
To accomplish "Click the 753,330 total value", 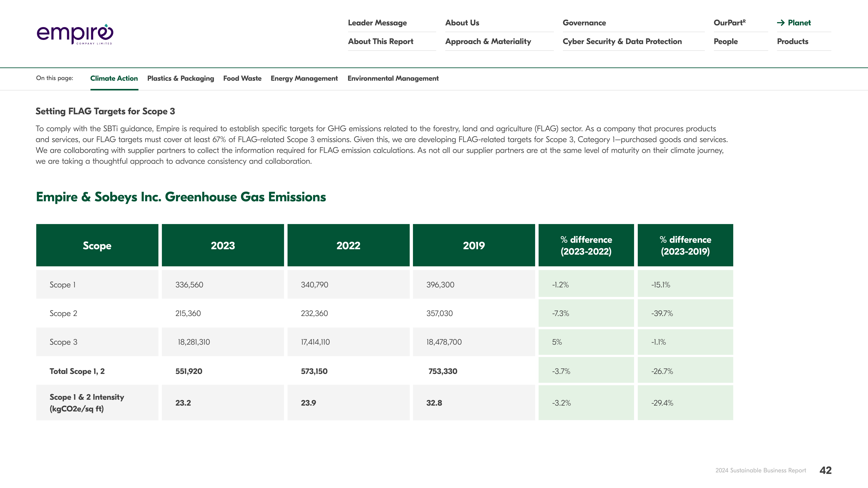I will [443, 372].
